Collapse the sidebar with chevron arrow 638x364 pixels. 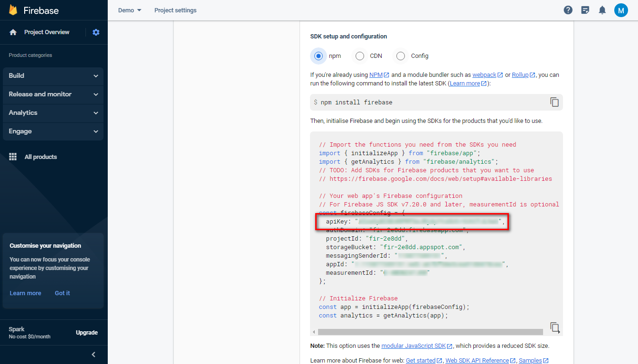coord(94,355)
